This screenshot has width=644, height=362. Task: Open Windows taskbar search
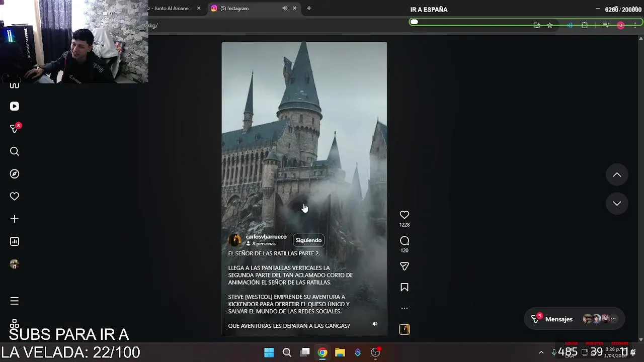(x=287, y=352)
